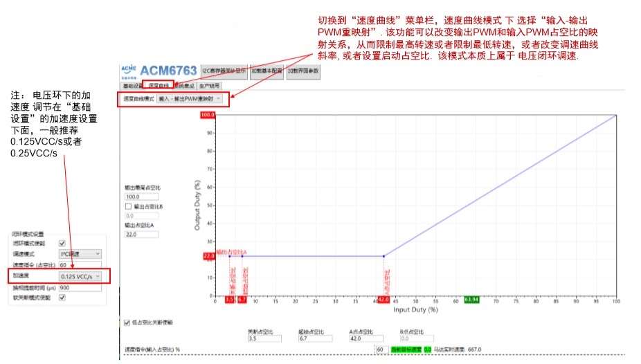The image size is (641, 364).
Task: Click the red 3.5 marker on X axis
Action: pyautogui.click(x=231, y=300)
